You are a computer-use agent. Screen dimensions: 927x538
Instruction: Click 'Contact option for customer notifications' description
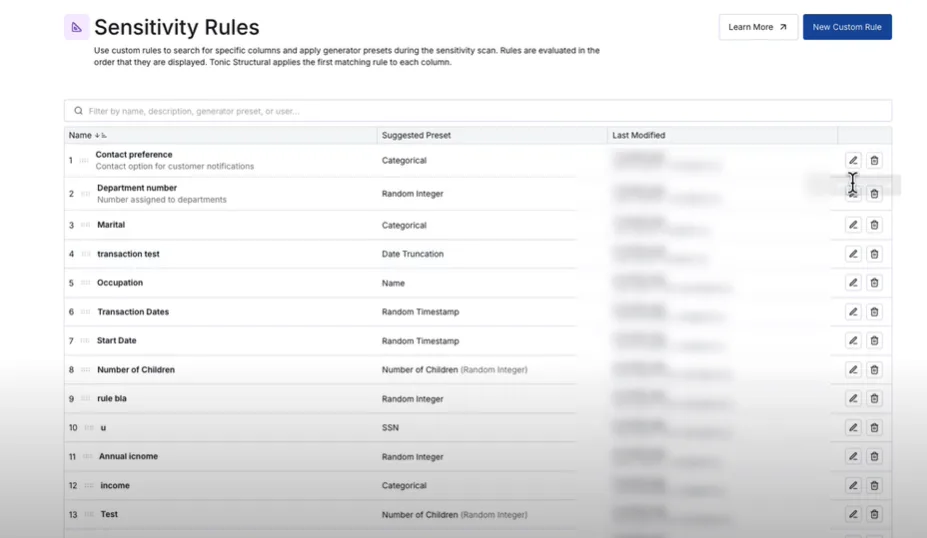[175, 167]
